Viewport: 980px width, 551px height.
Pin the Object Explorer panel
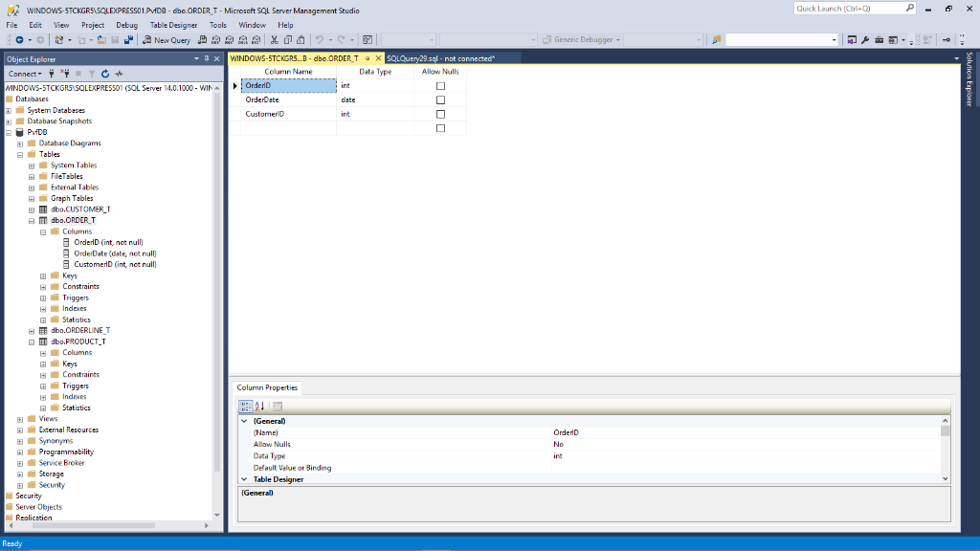(x=207, y=58)
